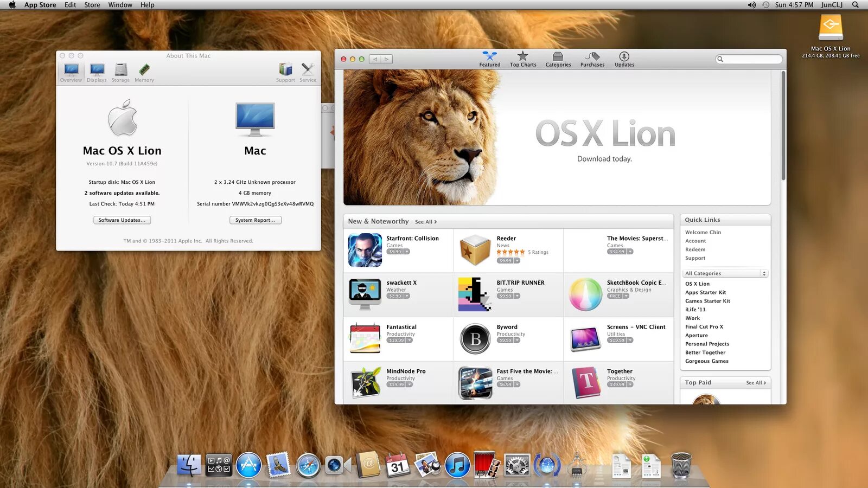Switch to the Purchases tab
Viewport: 868px width, 488px height.
(592, 59)
